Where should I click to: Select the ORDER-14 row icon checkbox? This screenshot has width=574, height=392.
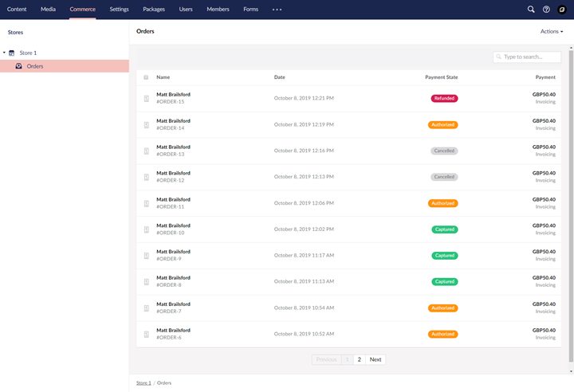(x=147, y=125)
